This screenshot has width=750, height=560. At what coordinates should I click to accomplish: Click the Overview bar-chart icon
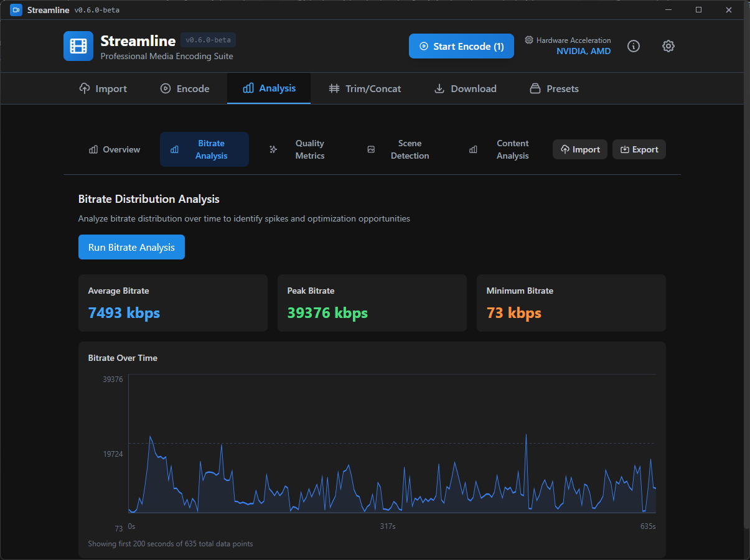(93, 149)
